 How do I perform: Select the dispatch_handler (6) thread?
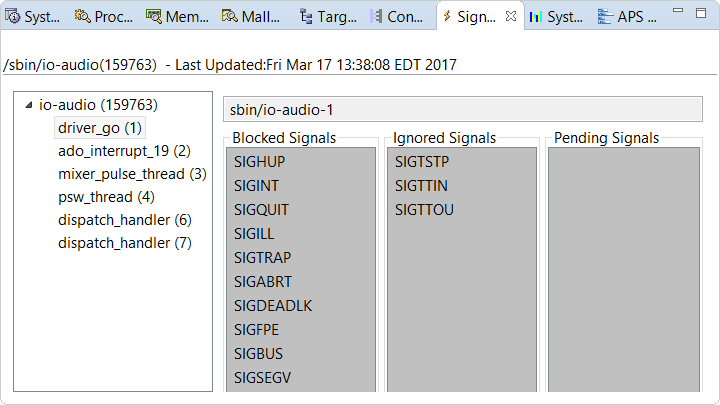pyautogui.click(x=124, y=220)
